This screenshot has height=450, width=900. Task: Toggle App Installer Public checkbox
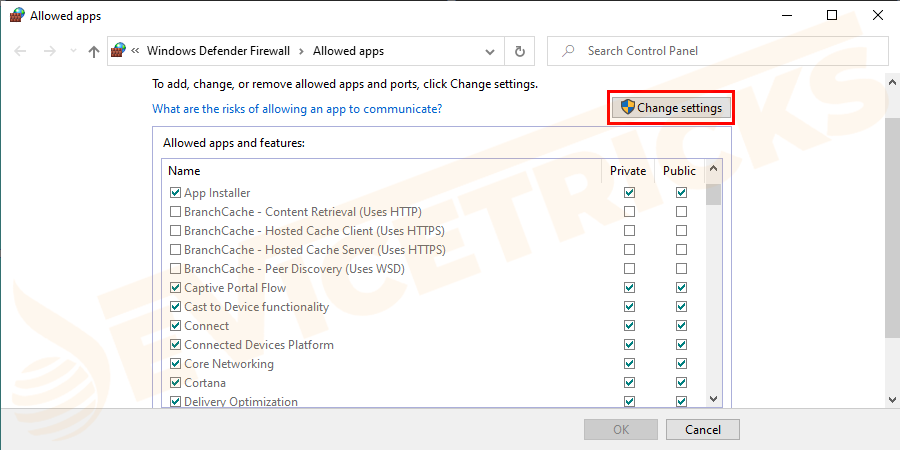(681, 192)
